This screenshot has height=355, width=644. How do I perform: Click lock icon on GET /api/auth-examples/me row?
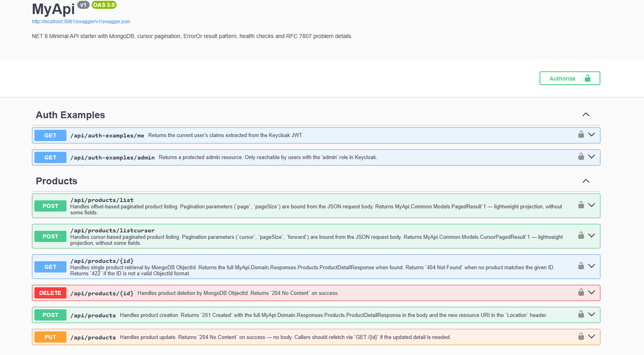pyautogui.click(x=581, y=135)
